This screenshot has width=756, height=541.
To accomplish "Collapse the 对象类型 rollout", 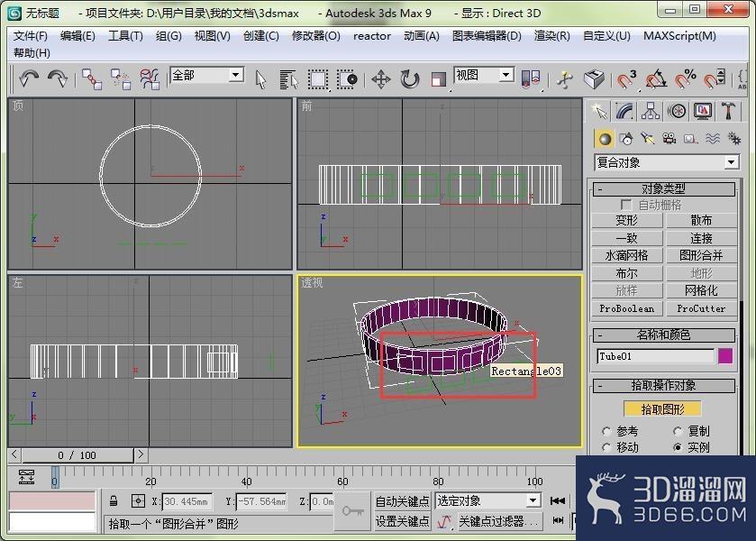I will coord(664,188).
